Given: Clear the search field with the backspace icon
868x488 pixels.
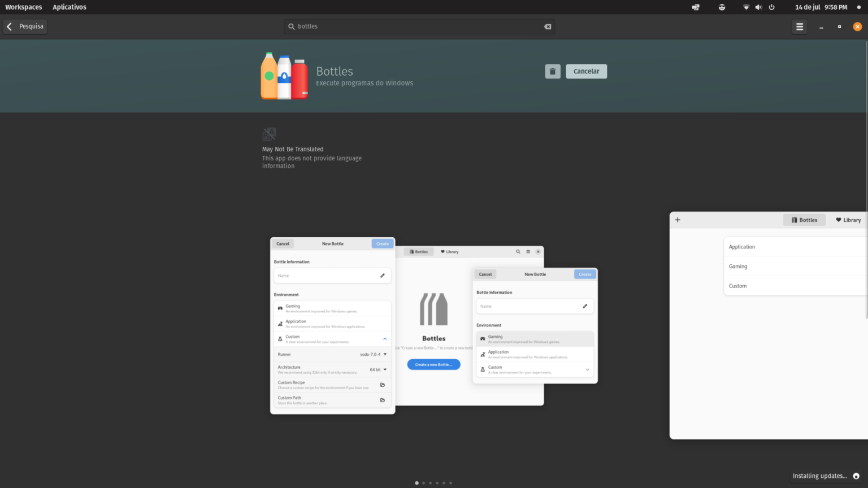Looking at the screenshot, I should [x=547, y=27].
